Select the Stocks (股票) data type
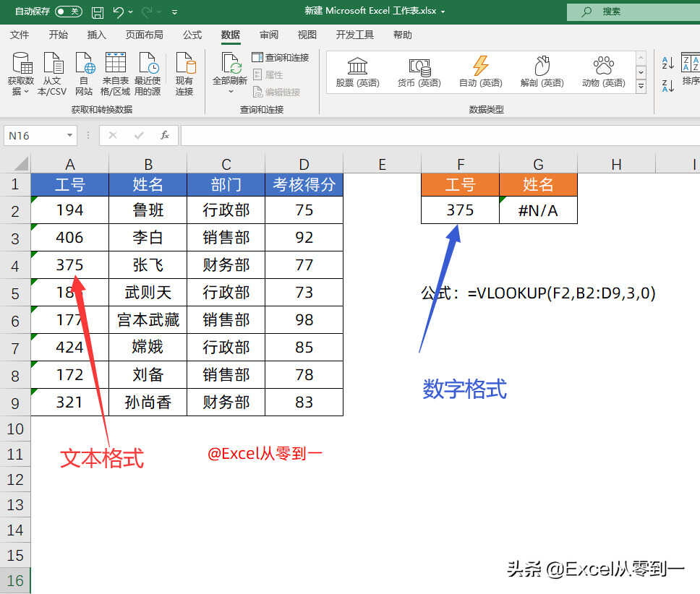This screenshot has height=594, width=700. [x=357, y=72]
